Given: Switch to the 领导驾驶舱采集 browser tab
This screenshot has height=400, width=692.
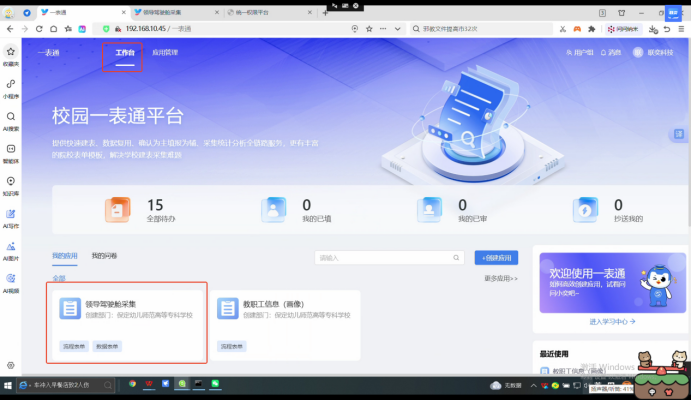Looking at the screenshot, I should (177, 12).
